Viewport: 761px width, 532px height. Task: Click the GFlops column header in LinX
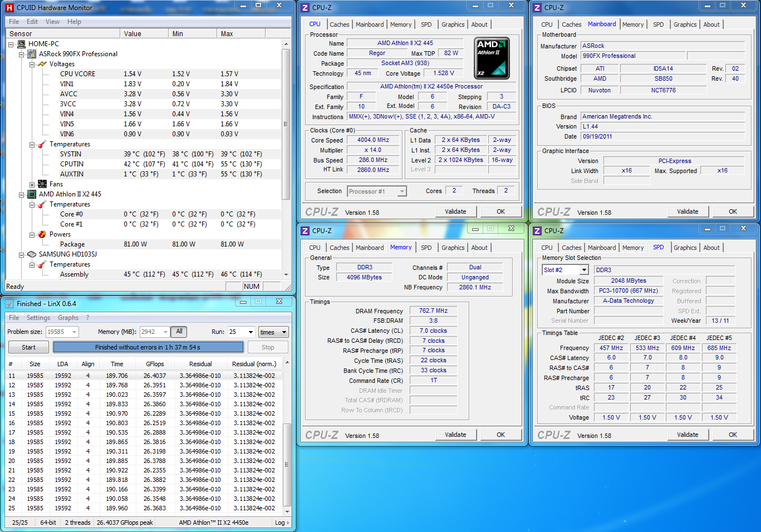(x=155, y=364)
